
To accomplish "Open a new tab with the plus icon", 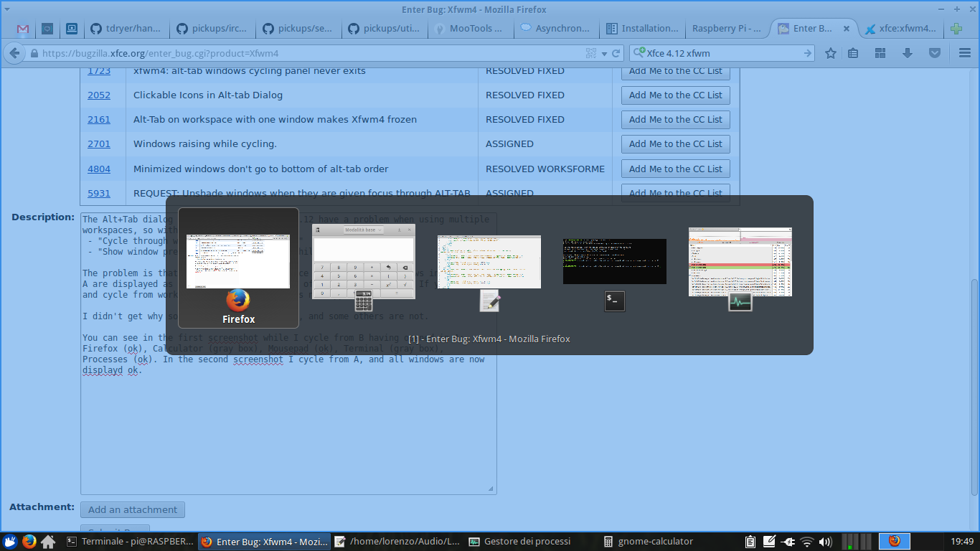I will 956,29.
